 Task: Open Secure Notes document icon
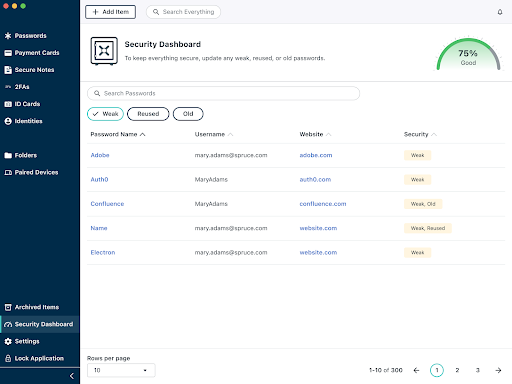8,70
